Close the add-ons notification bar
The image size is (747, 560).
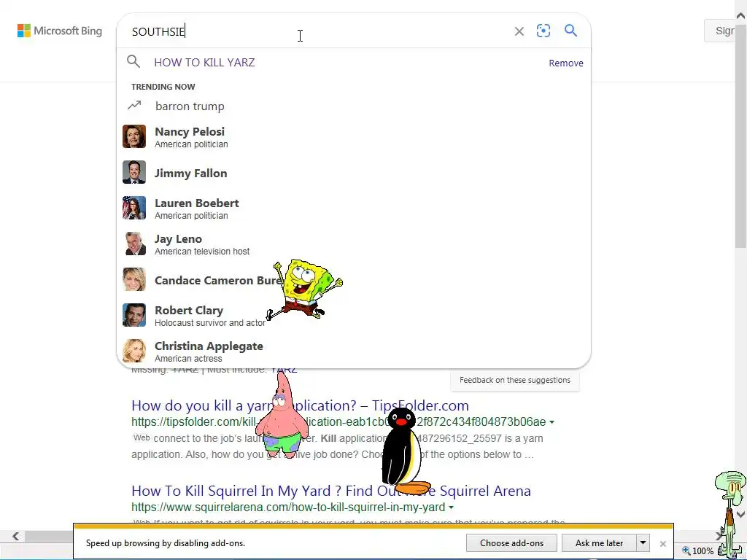[662, 543]
